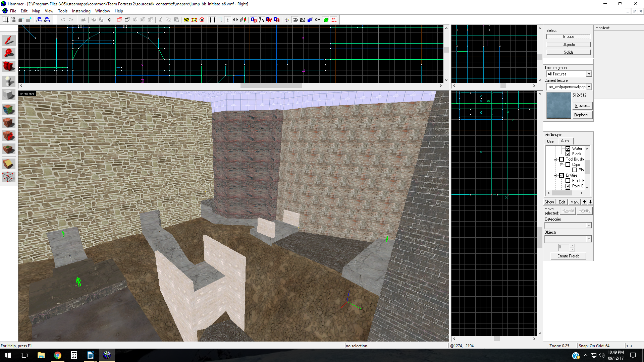Switch to the Auto visgroups tab

point(565,141)
